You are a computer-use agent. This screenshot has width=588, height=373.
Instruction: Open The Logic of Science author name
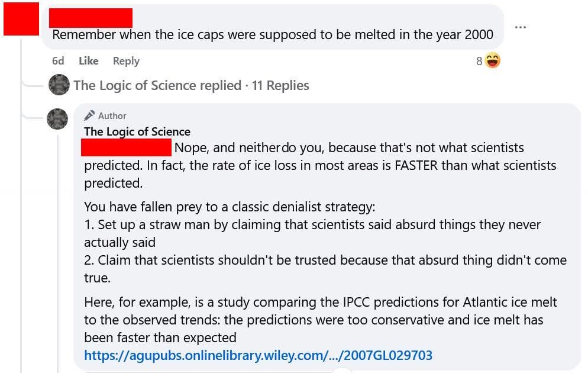(137, 131)
